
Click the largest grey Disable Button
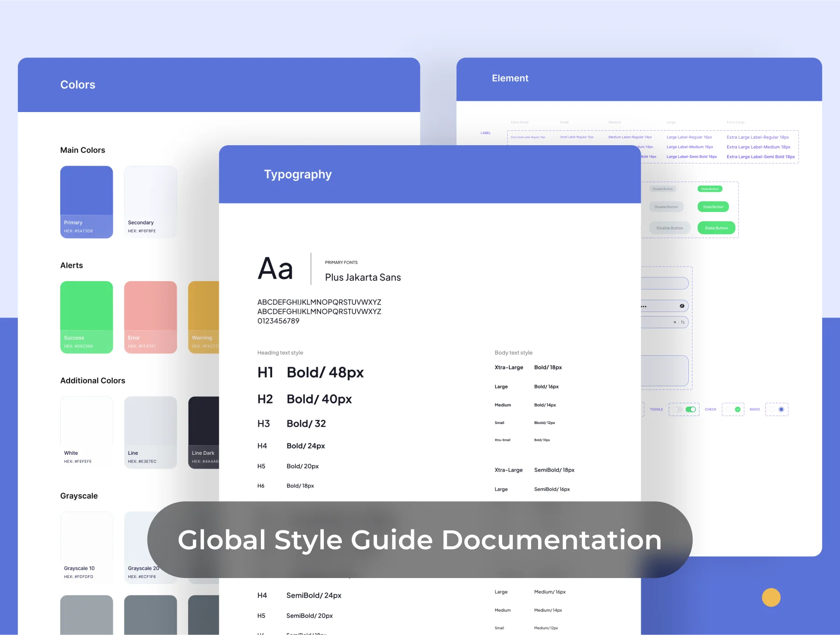(670, 228)
